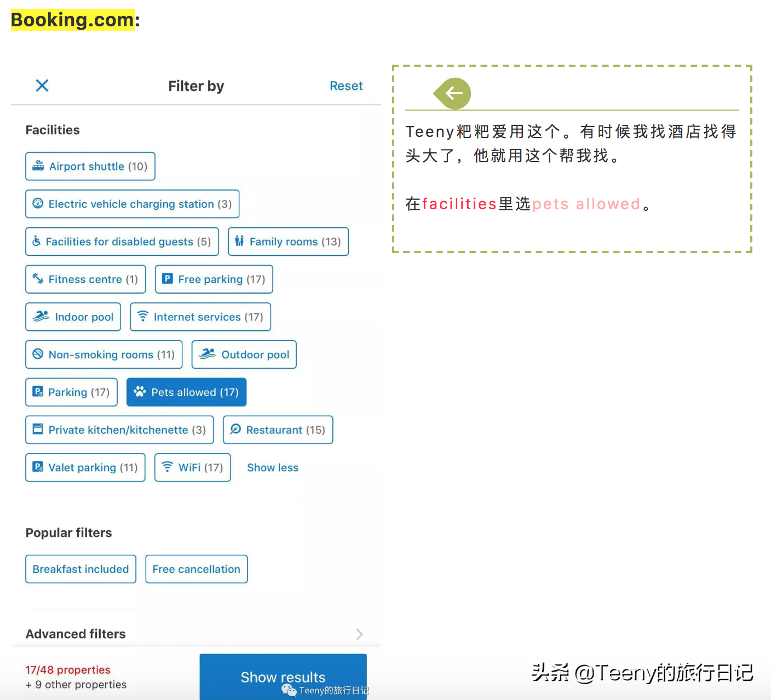Click the wheelchair icon for disabled guests

click(x=36, y=242)
